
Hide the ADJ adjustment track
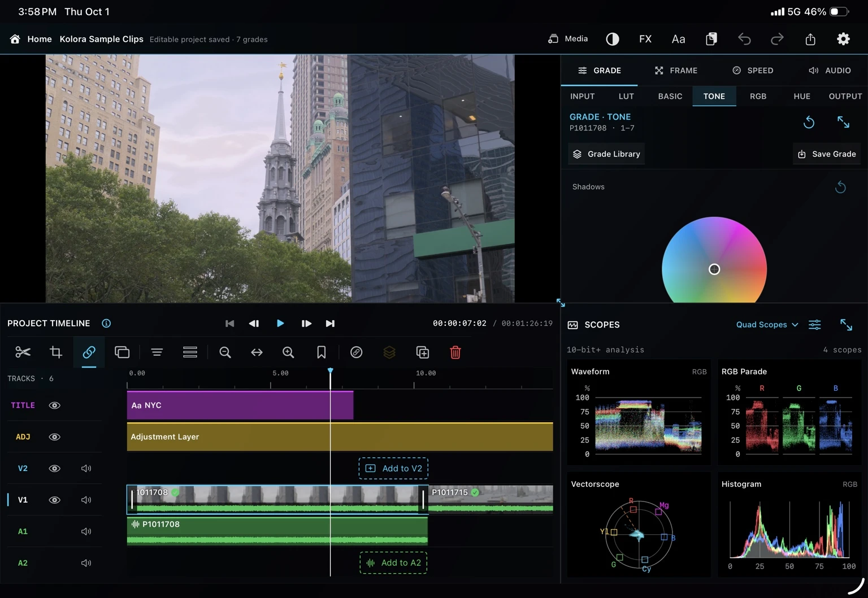[x=55, y=437]
